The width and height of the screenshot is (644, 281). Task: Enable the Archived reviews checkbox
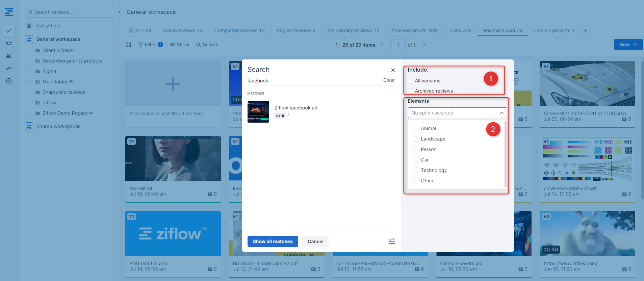click(x=411, y=91)
